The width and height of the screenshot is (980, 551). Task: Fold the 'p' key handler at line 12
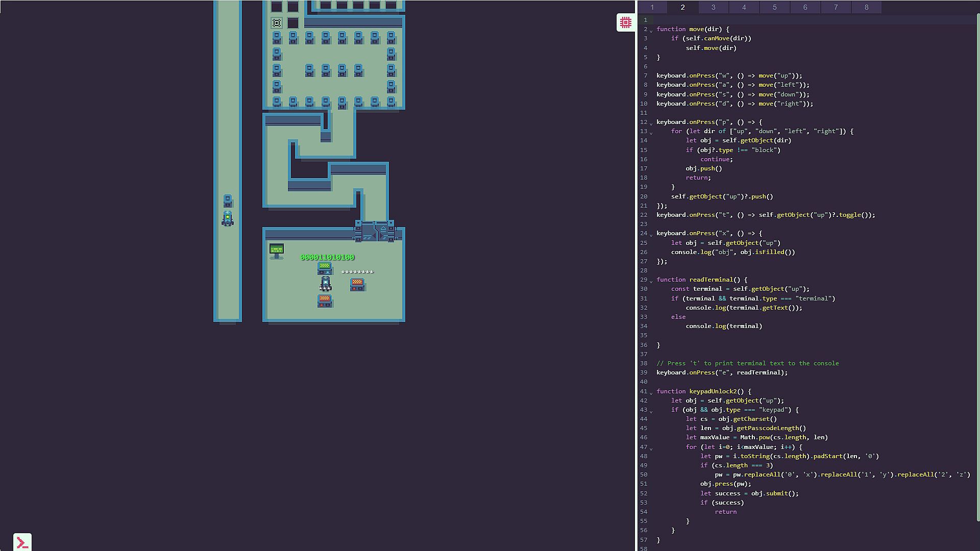tap(651, 123)
